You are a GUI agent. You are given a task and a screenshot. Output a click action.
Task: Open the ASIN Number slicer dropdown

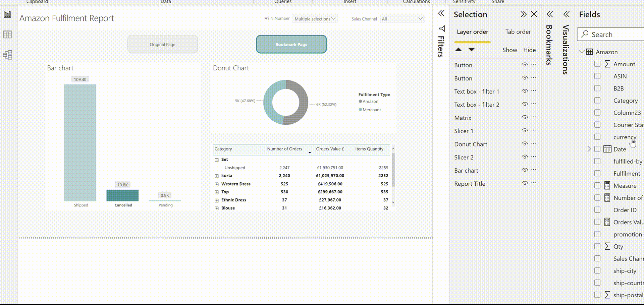315,19
